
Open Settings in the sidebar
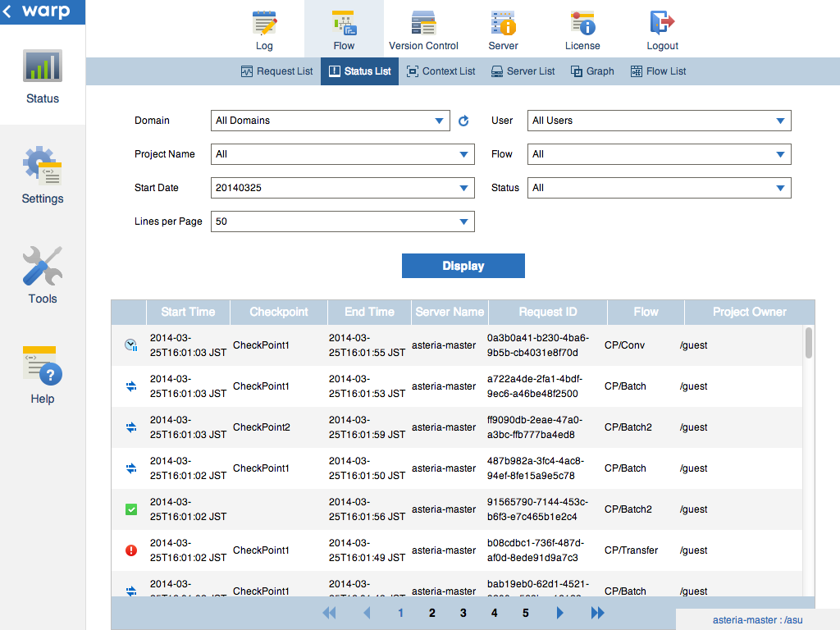coord(43,176)
